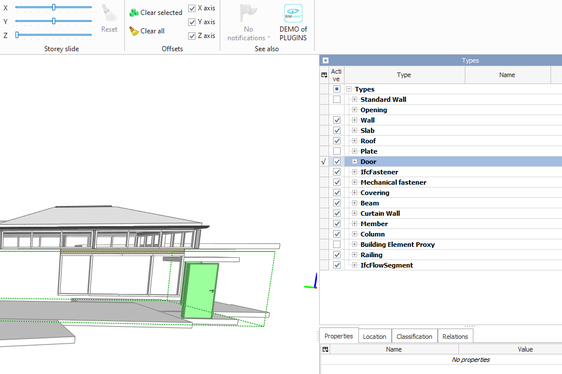
Task: Uncheck the Door active checkbox
Action: [x=337, y=162]
